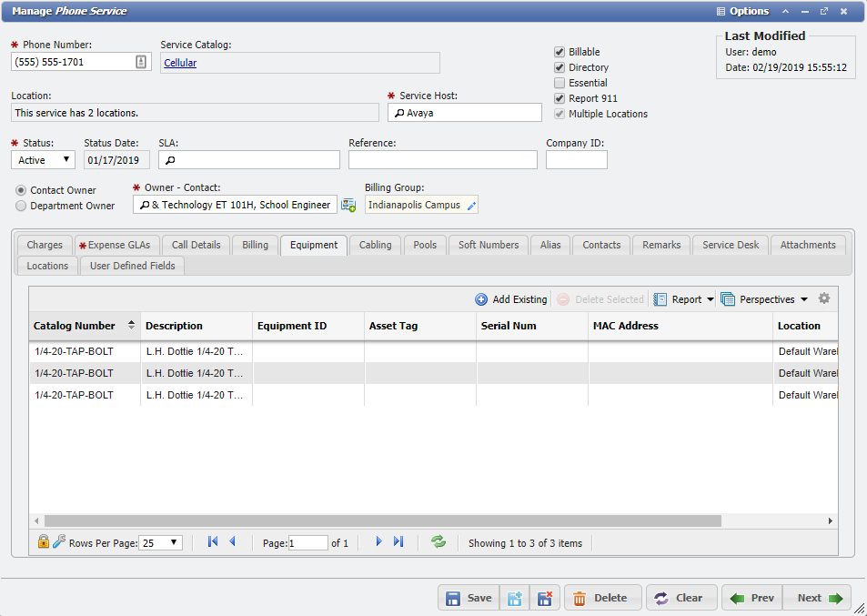Click the refresh icon in the grid footer
The width and height of the screenshot is (867, 616).
(439, 541)
